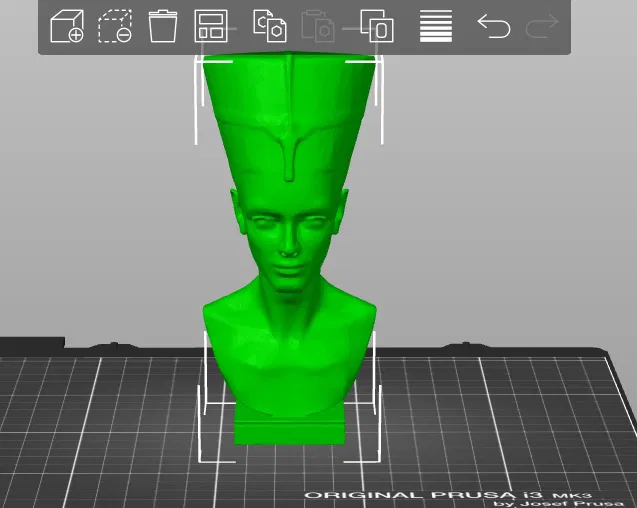637x508 pixels.
Task: Click the greyed-out Paste icon
Action: (x=318, y=26)
